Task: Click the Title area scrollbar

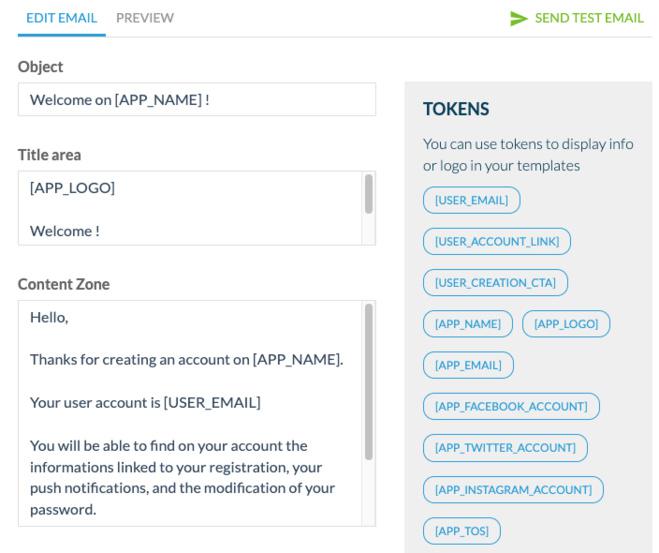Action: coord(368,194)
